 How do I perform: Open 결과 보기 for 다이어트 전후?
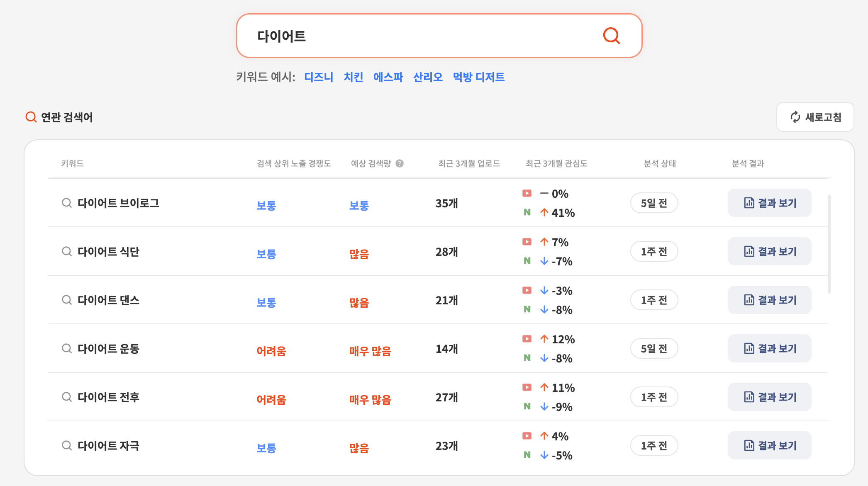(x=770, y=397)
